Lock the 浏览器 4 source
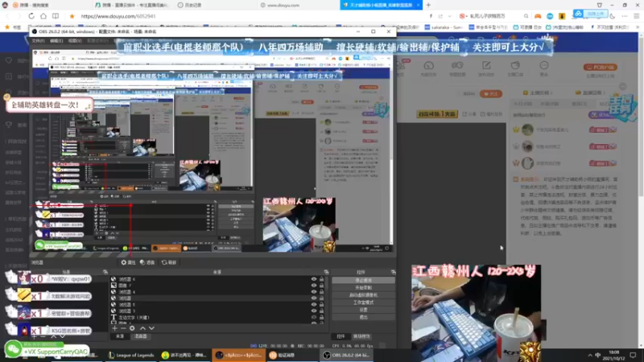Image resolution: width=644 pixels, height=362 pixels. (x=321, y=292)
